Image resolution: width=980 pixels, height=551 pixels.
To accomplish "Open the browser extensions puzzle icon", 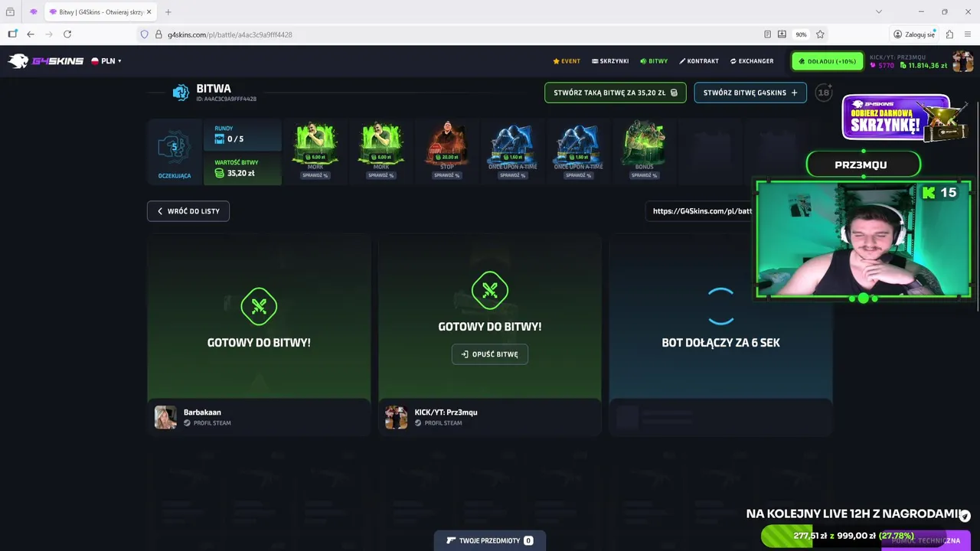I will tap(949, 34).
